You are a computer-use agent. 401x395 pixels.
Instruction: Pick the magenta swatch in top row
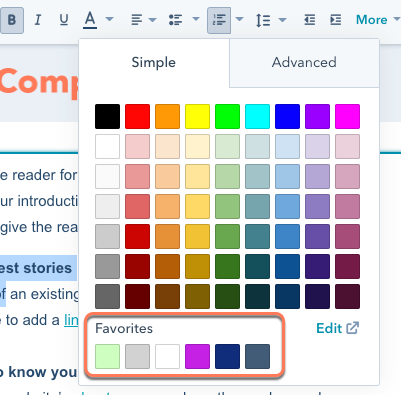[347, 116]
